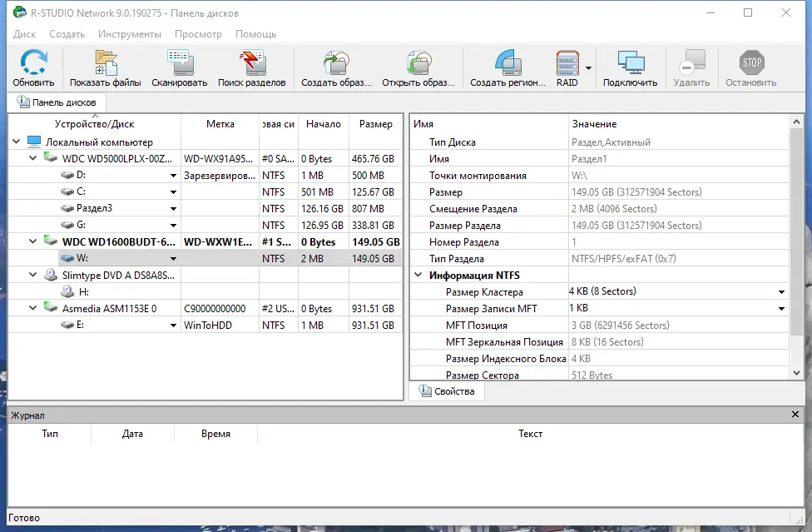Click Создать регион toolbar icon

tap(508, 62)
